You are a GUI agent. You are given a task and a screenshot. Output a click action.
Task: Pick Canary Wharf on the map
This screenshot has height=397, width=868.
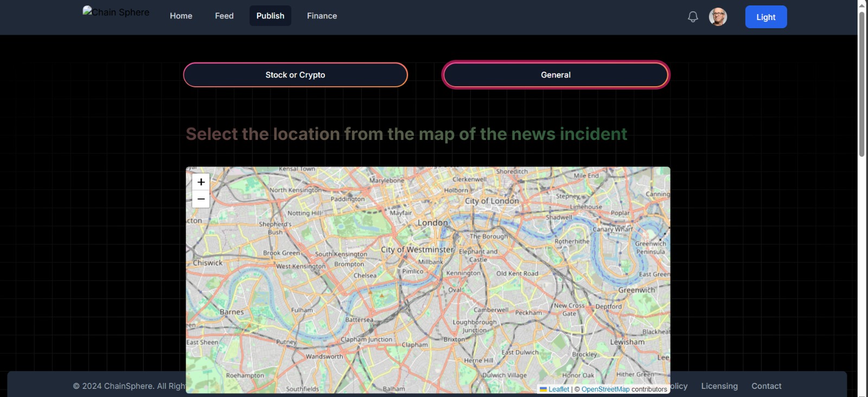click(612, 229)
